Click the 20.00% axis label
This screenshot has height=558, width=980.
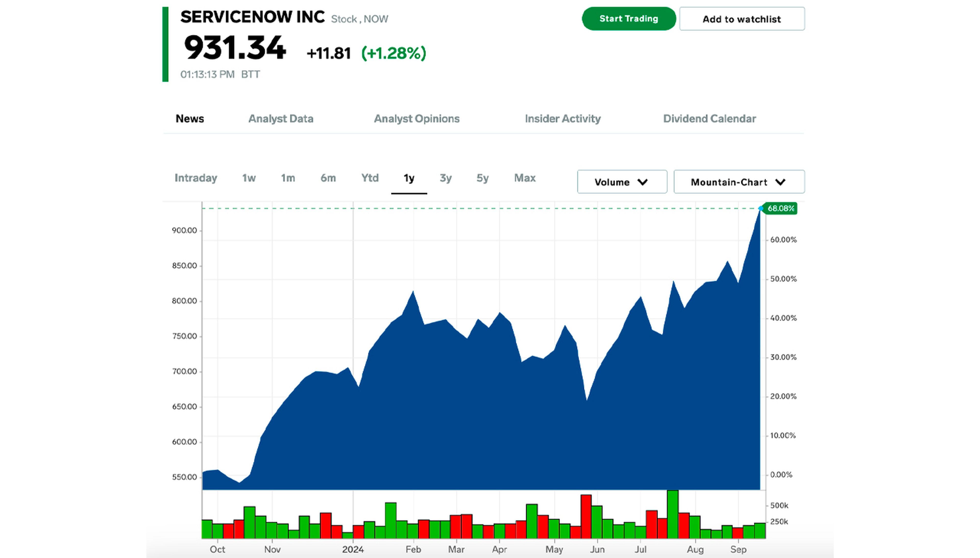783,396
